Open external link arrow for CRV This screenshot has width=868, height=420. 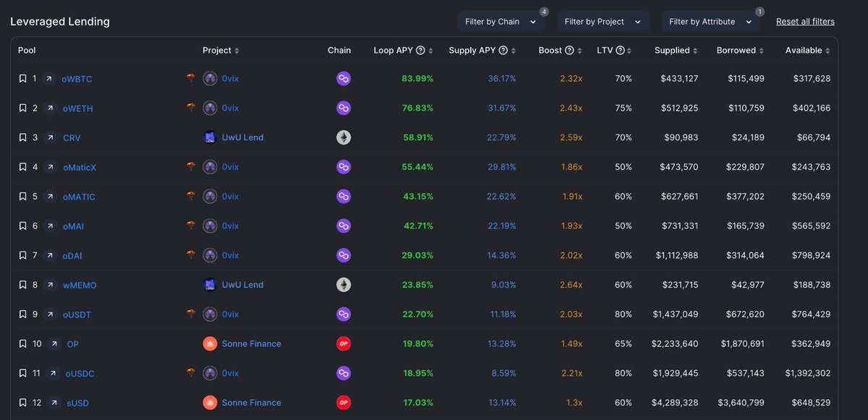pyautogui.click(x=50, y=137)
